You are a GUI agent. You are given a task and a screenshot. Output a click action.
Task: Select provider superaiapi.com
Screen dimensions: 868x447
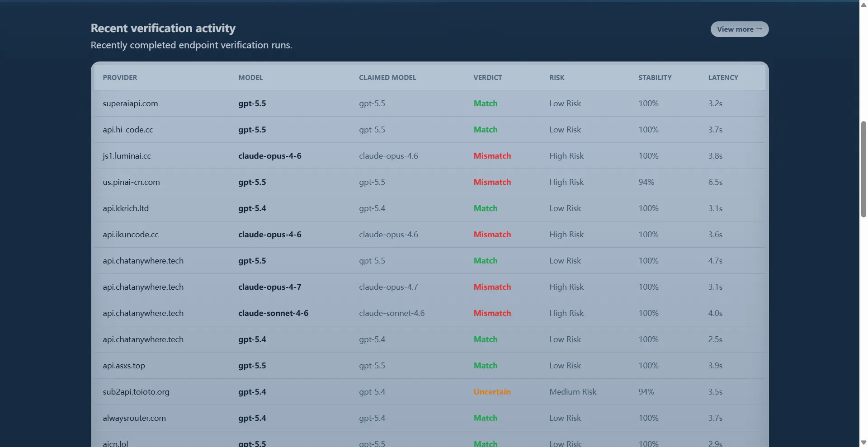tap(130, 104)
